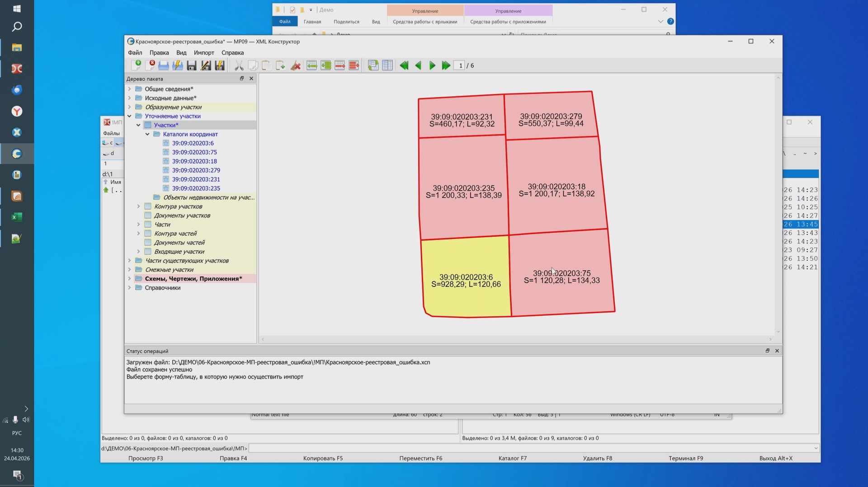Click Переместить F6 in file manager

(421, 458)
